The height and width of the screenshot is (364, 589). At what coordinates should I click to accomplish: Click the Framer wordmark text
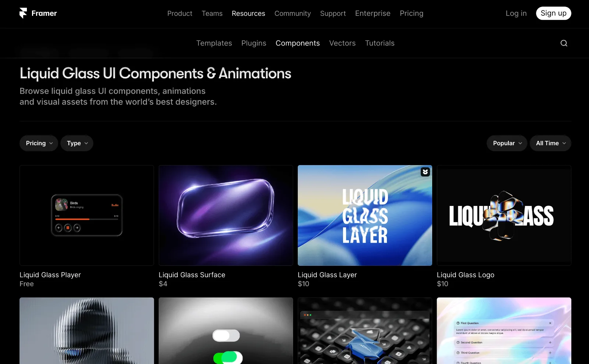44,14
